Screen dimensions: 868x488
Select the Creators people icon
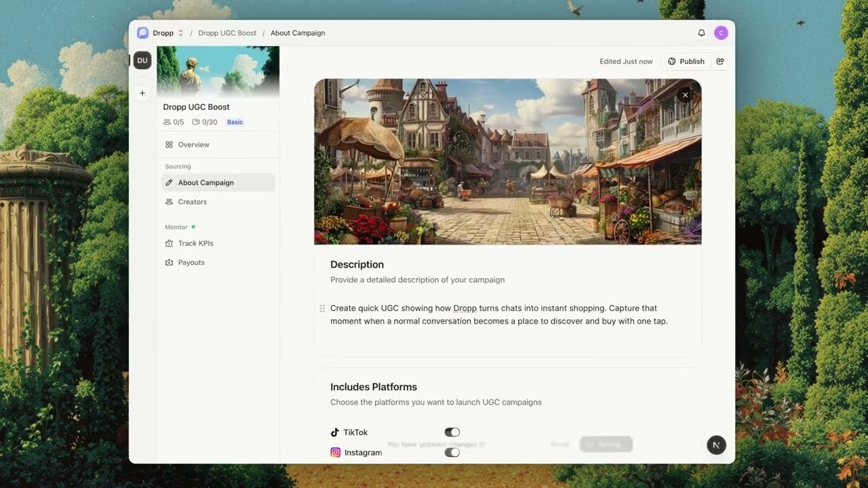[x=168, y=201]
